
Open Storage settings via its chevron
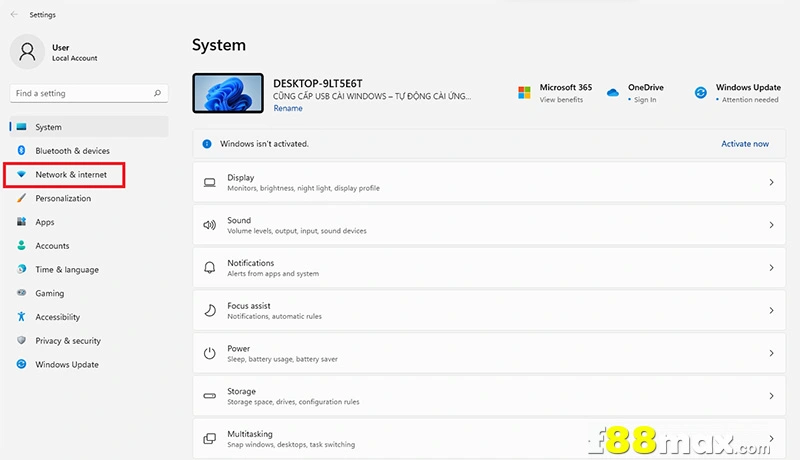[771, 396]
